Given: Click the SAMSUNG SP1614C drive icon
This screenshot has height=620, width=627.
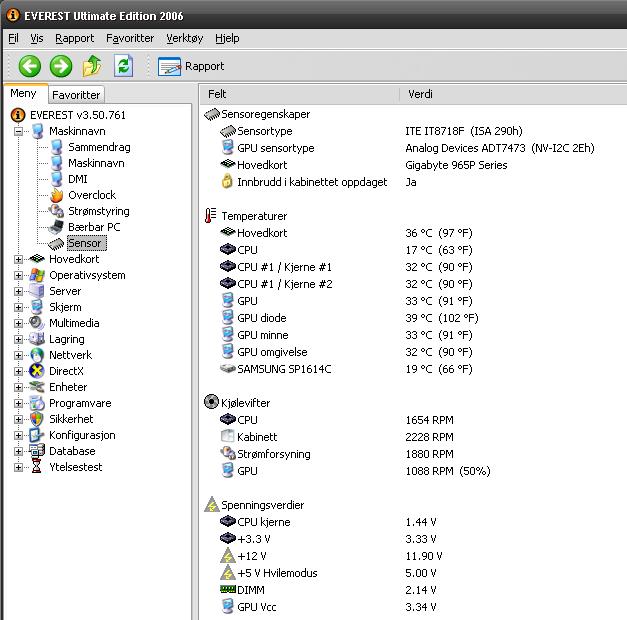Looking at the screenshot, I should click(x=228, y=368).
